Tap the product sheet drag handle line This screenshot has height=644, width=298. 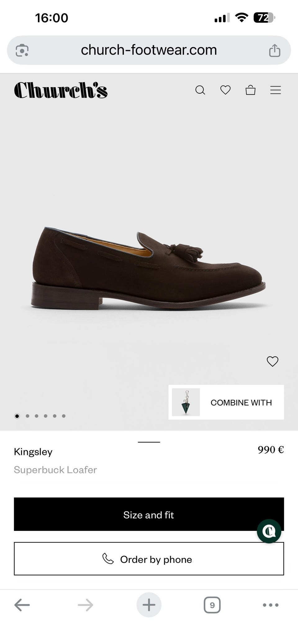coord(149,442)
